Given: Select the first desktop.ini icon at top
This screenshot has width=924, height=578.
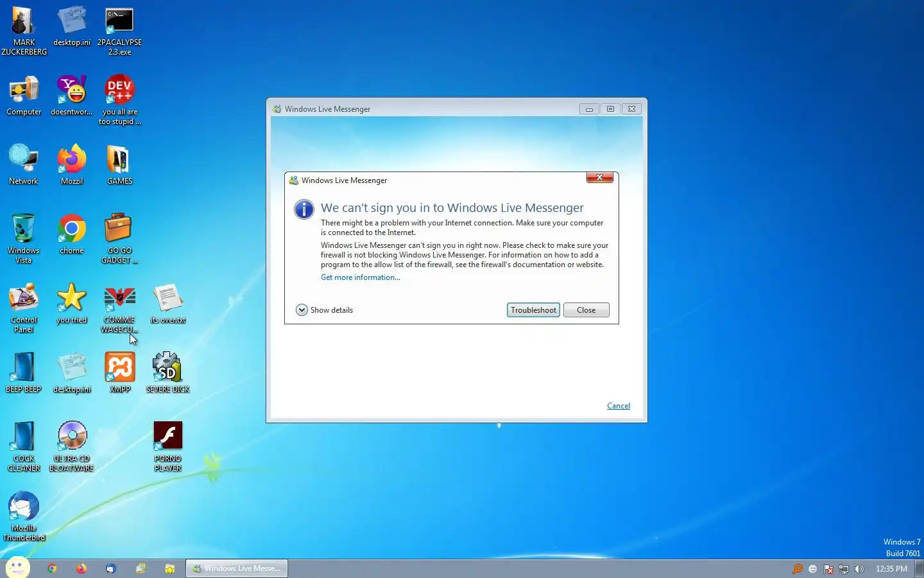Looking at the screenshot, I should coord(72,26).
